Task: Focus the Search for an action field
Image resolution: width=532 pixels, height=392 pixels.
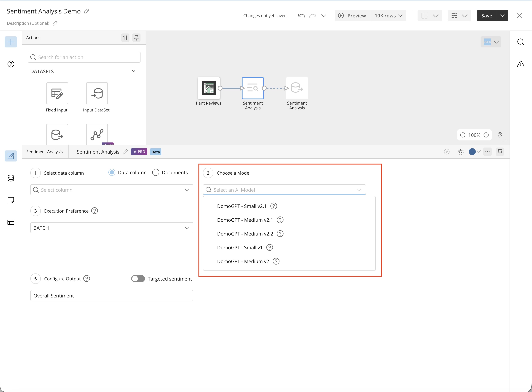Action: tap(84, 57)
